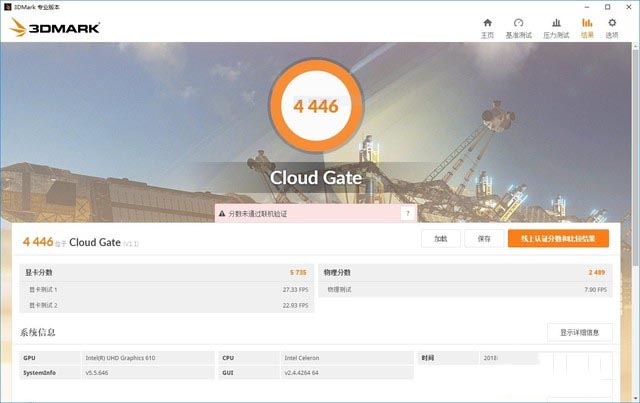Click Intel(R) UHD Graphics 610 GPU value

pyautogui.click(x=120, y=358)
